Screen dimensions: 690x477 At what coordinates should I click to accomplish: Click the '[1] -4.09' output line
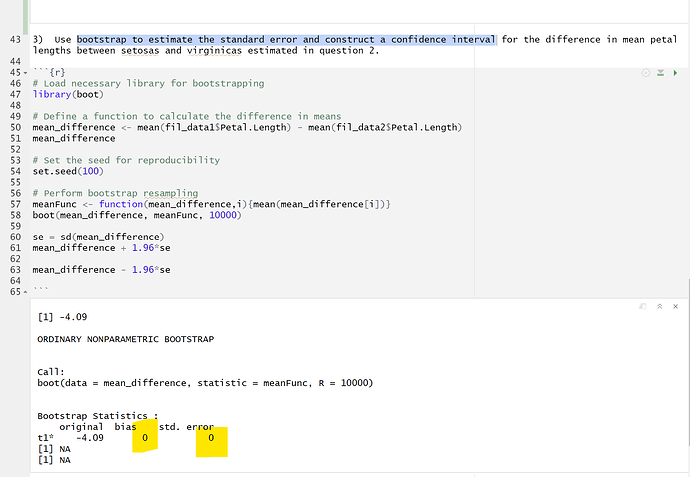click(x=62, y=317)
